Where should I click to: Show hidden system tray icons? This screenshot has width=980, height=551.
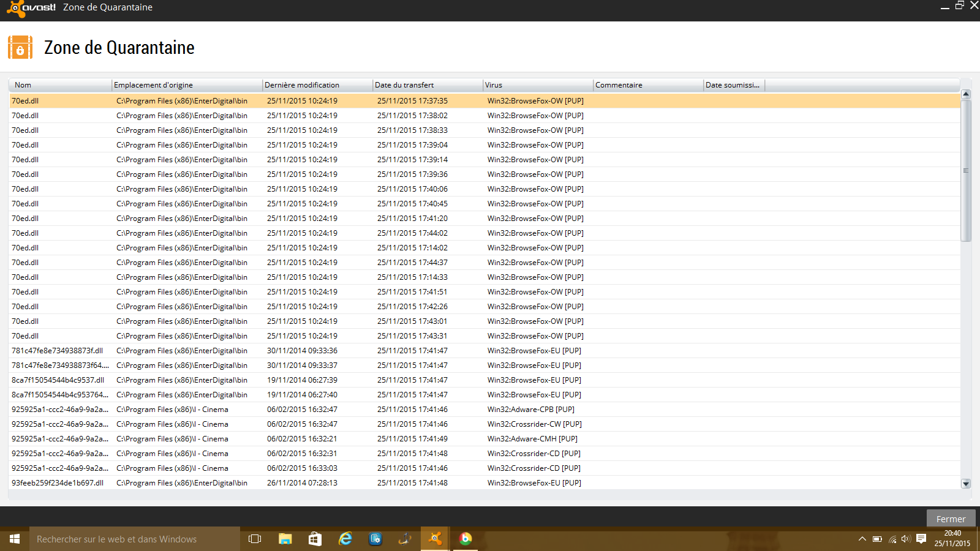(862, 539)
